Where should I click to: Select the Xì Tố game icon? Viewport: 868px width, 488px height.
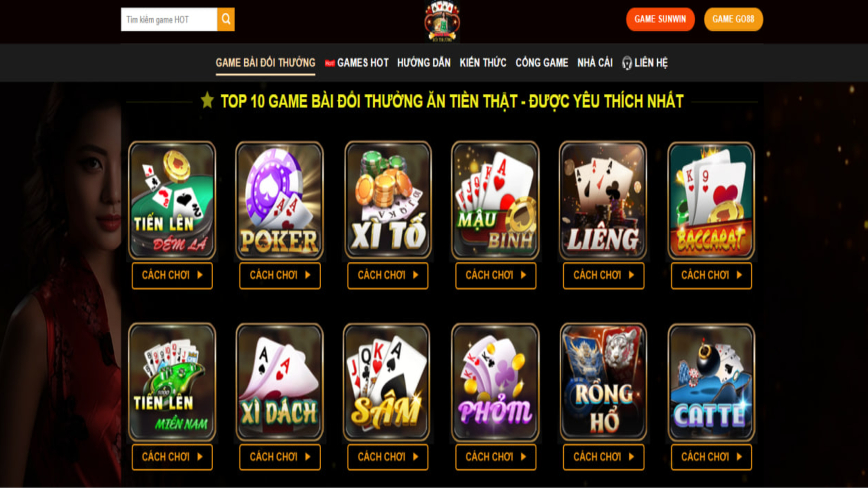(388, 200)
